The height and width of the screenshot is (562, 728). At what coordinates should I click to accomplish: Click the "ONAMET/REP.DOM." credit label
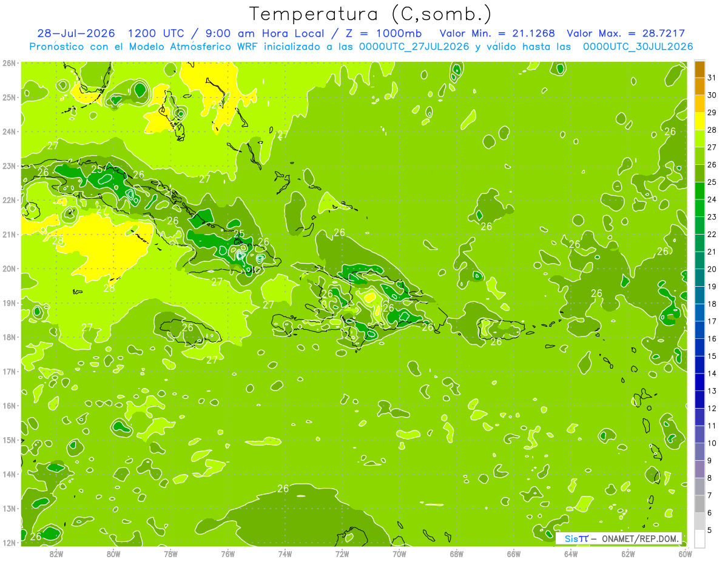coord(639,538)
